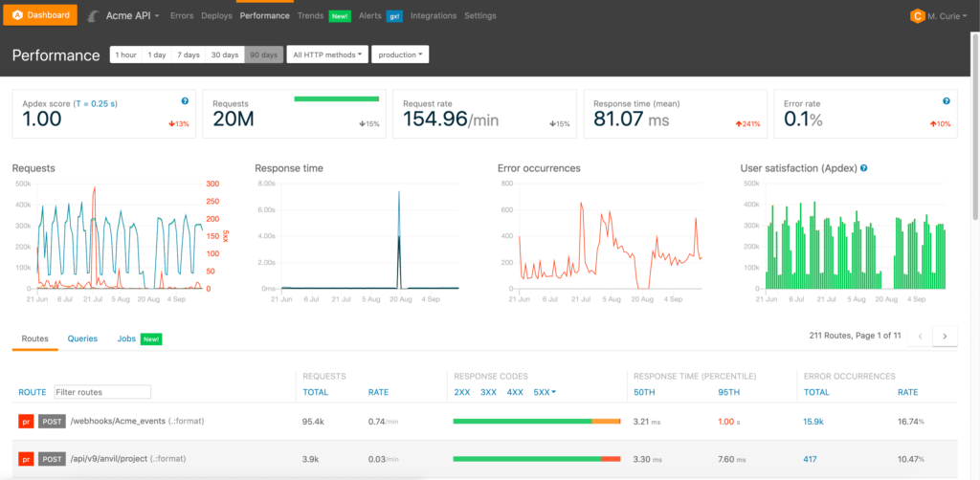The image size is (980, 480).
Task: Click the Error rate help icon
Action: point(946,100)
